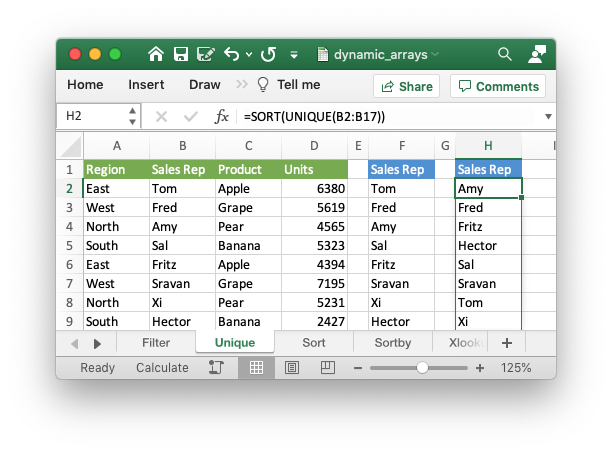The image size is (612, 453).
Task: Switch to Page Break Preview icon
Action: pos(327,368)
